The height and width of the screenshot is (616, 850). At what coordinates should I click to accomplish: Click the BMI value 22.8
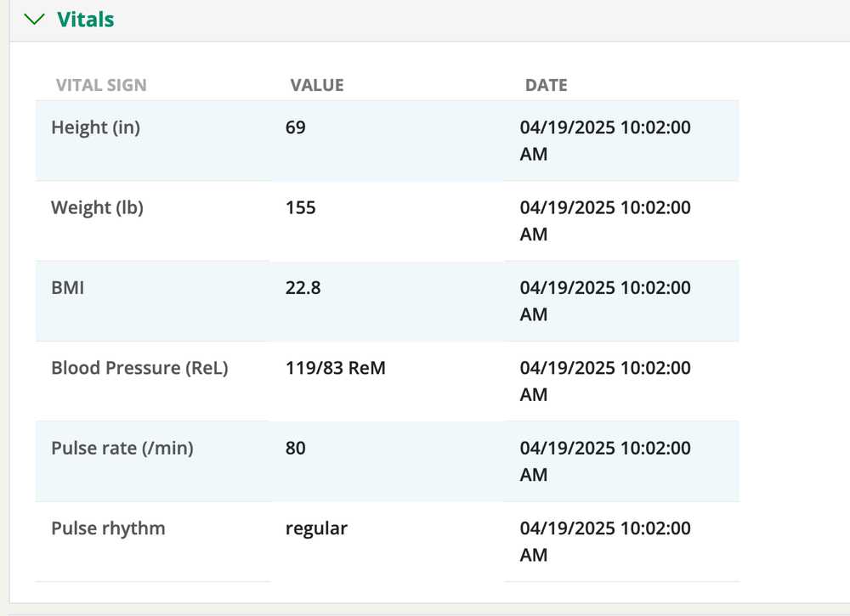303,287
